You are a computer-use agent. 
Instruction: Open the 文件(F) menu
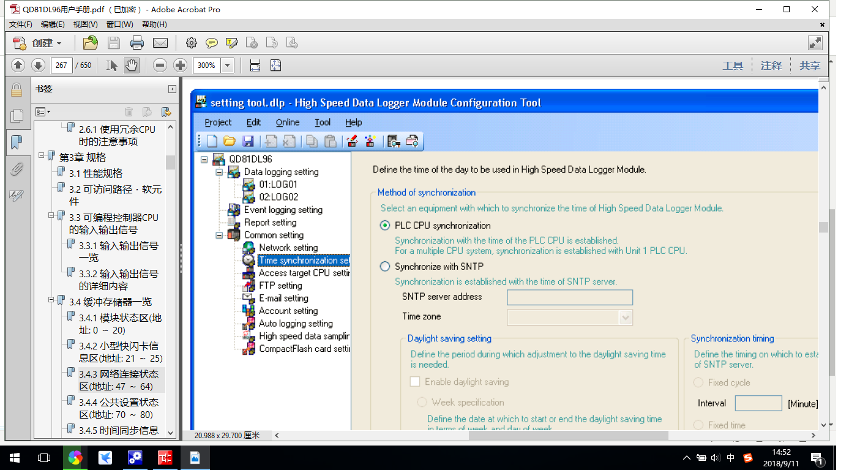21,24
